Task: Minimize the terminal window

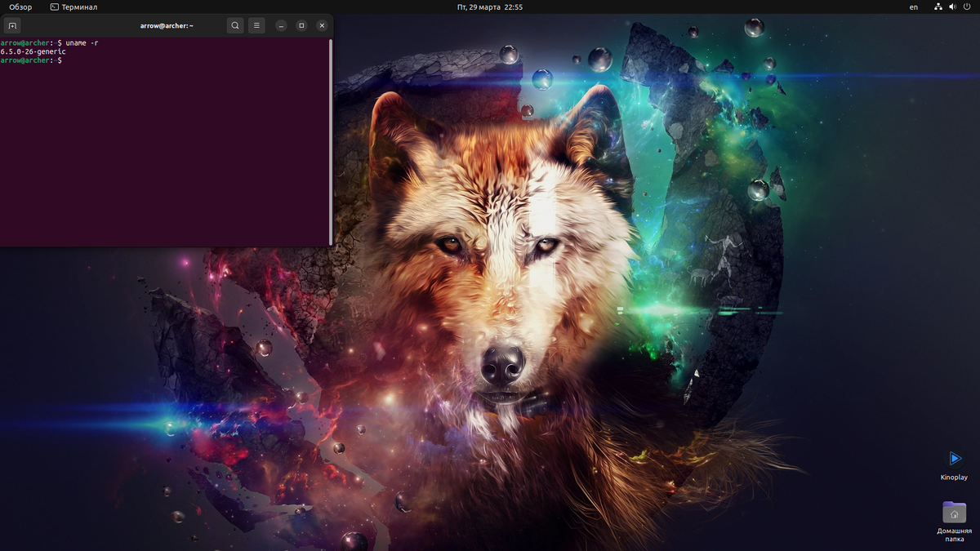Action: [x=281, y=25]
